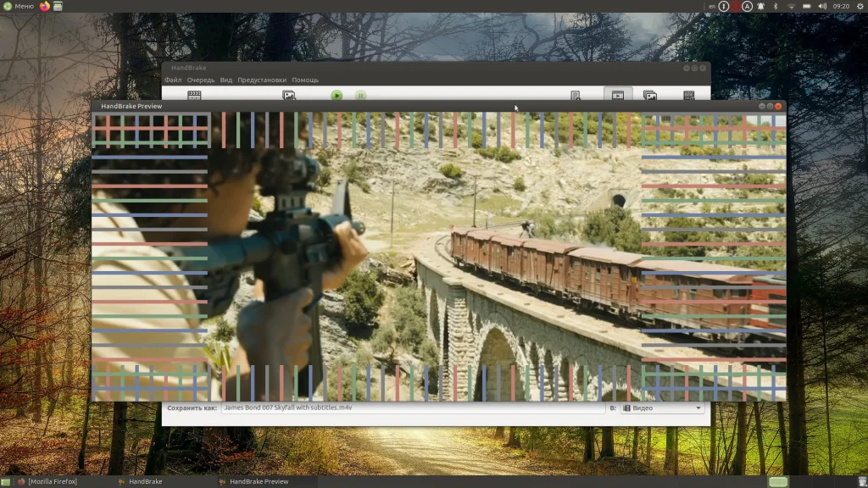Open notifications bell in the tray
Viewport: 868px width, 488px height.
(x=760, y=6)
